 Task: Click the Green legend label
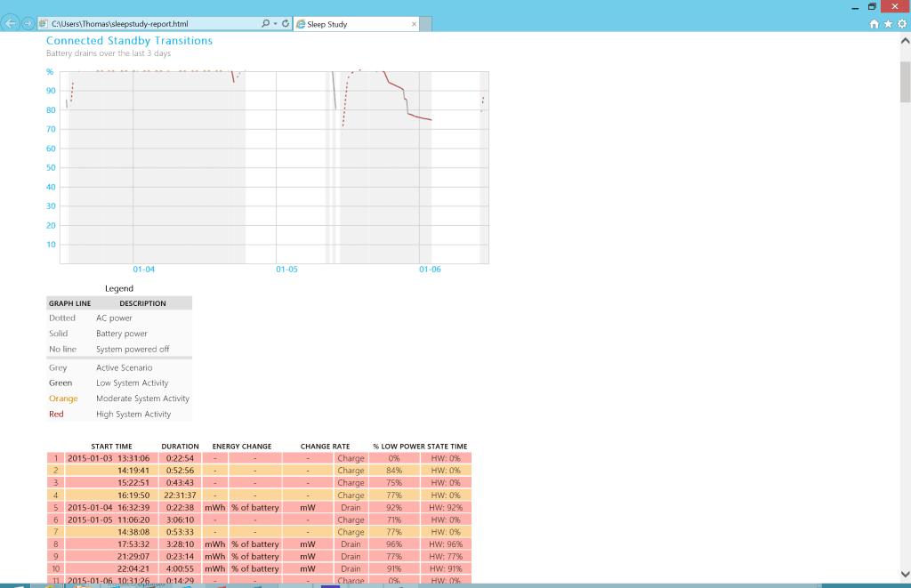[60, 383]
